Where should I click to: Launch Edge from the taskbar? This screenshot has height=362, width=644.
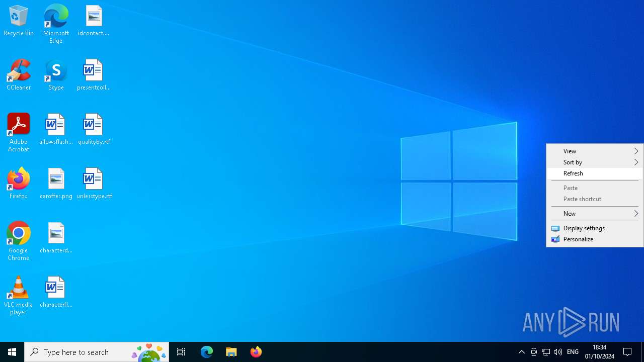coord(207,352)
